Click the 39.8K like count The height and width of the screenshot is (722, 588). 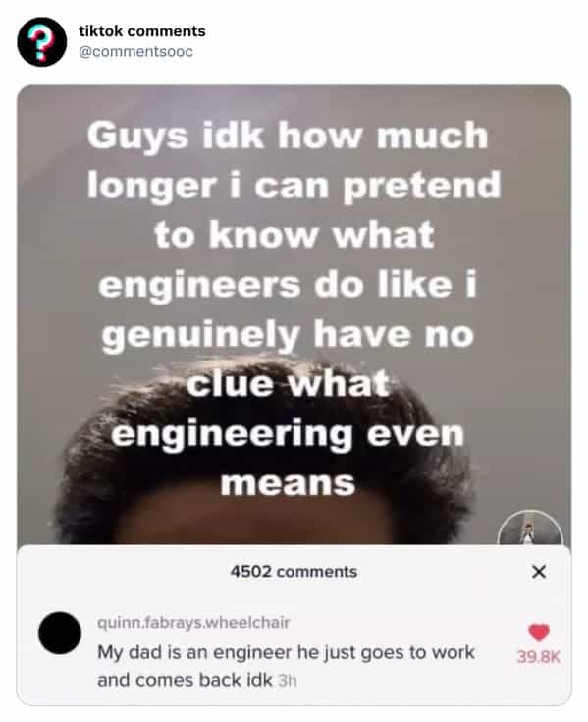[x=538, y=657]
